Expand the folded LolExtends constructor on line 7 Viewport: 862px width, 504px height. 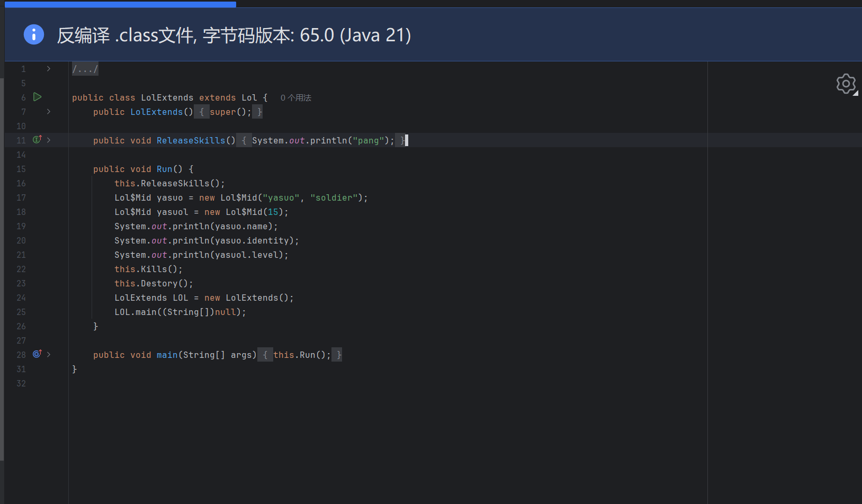tap(49, 112)
